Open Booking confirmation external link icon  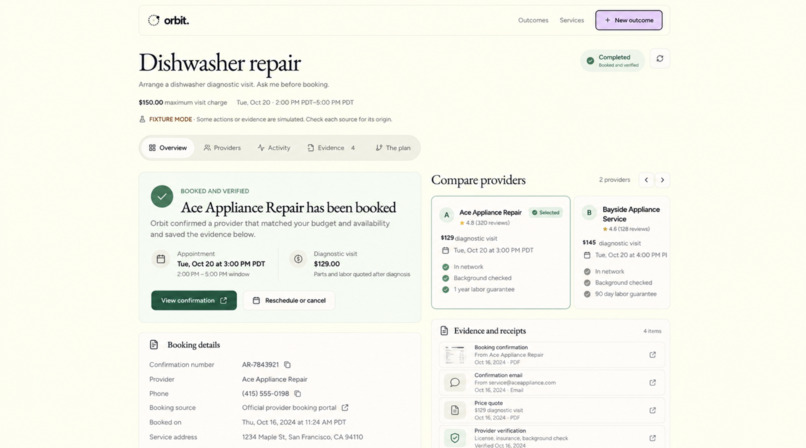click(652, 354)
